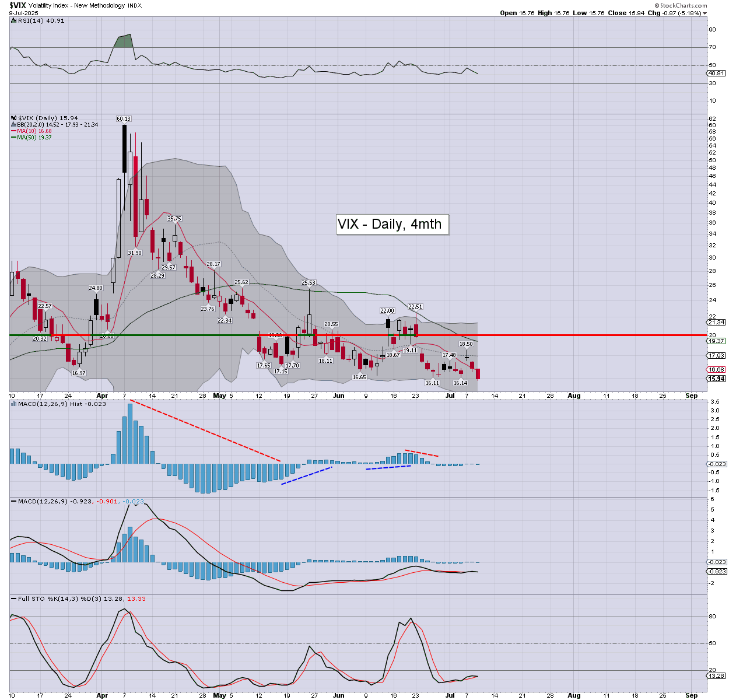This screenshot has height=700, width=729.
Task: Click the 16.11 low price label
Action: pos(432,383)
